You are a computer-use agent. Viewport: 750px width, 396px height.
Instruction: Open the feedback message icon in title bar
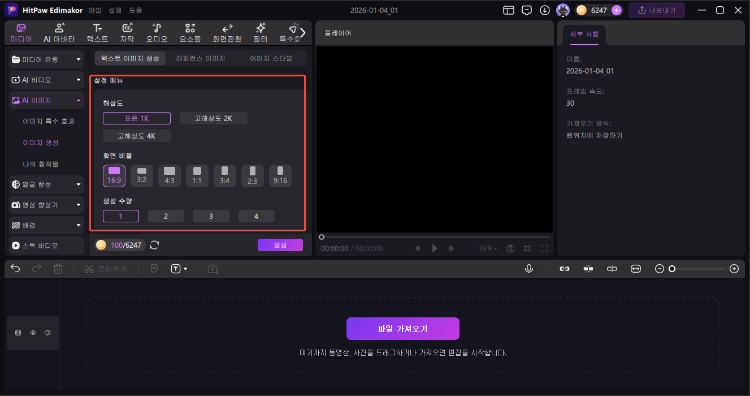click(x=527, y=10)
